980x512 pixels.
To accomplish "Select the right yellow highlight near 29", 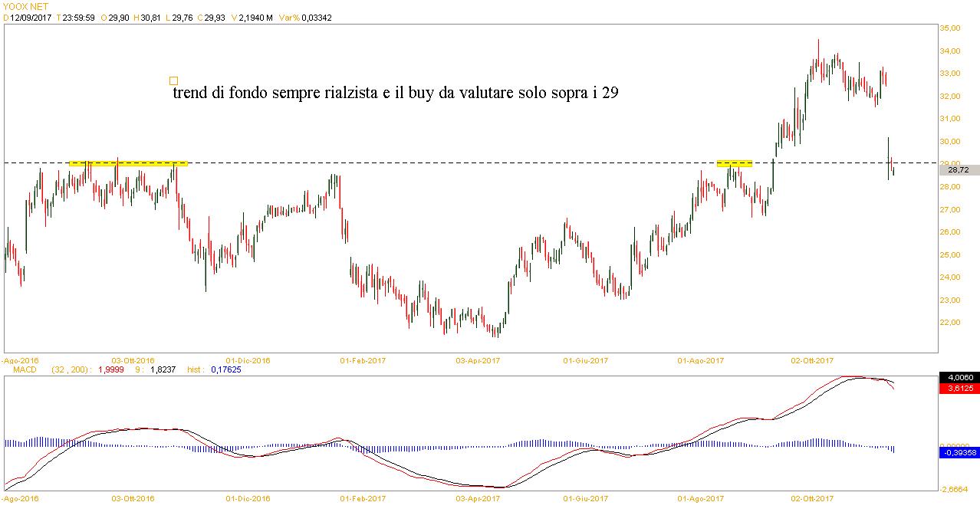I will coord(734,163).
